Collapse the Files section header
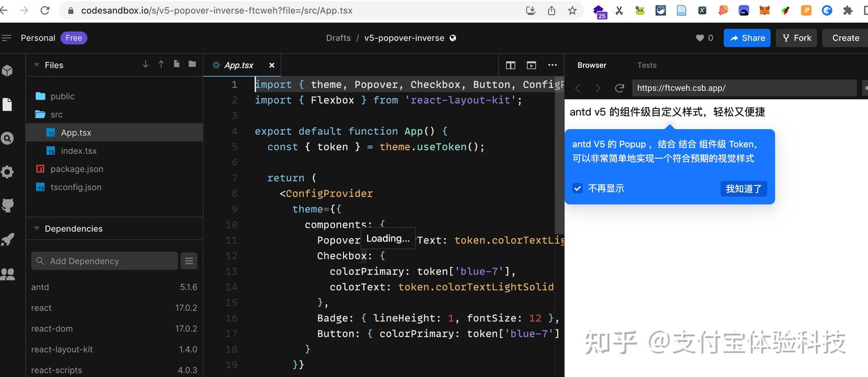Screen dimensions: 868x377 pos(37,64)
